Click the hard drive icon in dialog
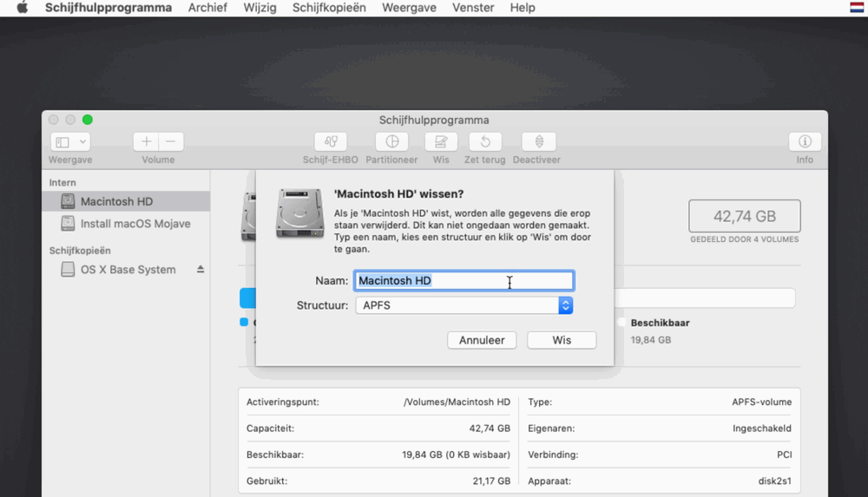The height and width of the screenshot is (497, 868). click(300, 213)
